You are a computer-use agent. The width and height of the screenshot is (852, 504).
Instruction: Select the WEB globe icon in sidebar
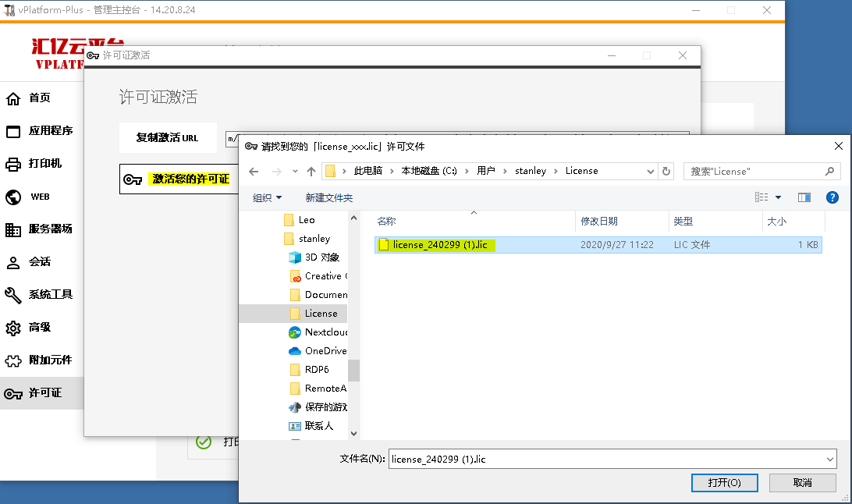point(13,197)
